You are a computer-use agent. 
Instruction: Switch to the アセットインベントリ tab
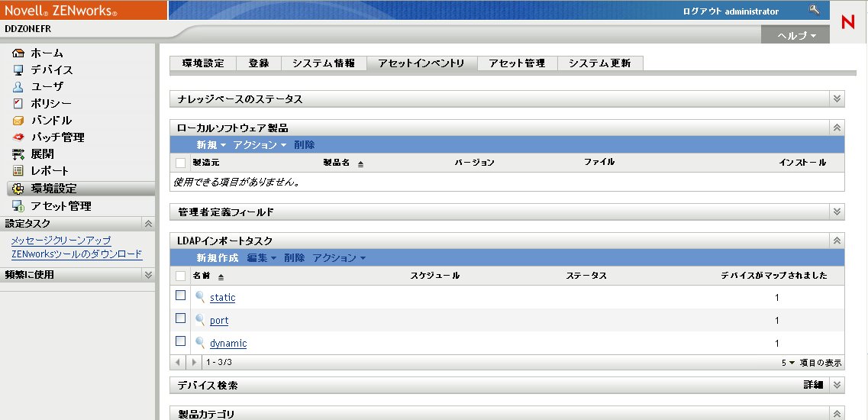(422, 63)
